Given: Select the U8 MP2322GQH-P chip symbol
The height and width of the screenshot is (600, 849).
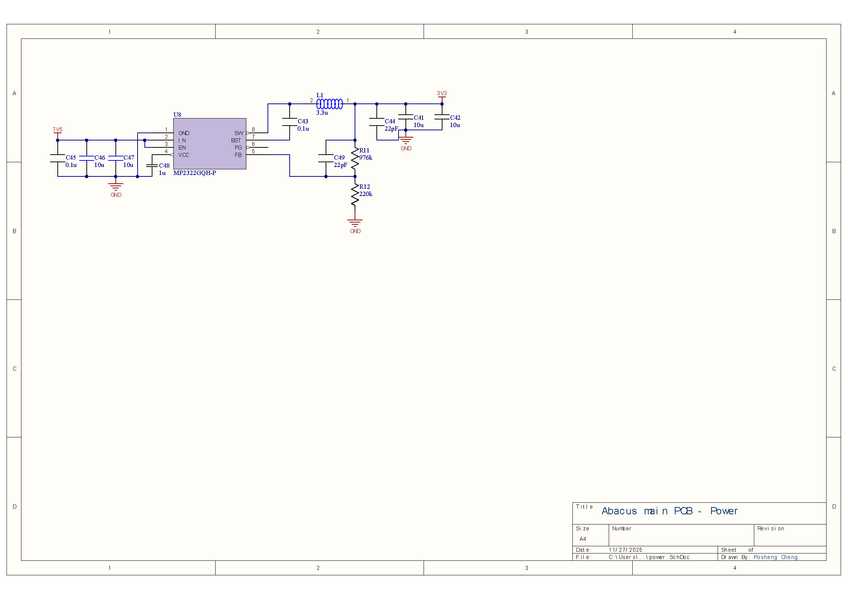Looking at the screenshot, I should point(209,144).
